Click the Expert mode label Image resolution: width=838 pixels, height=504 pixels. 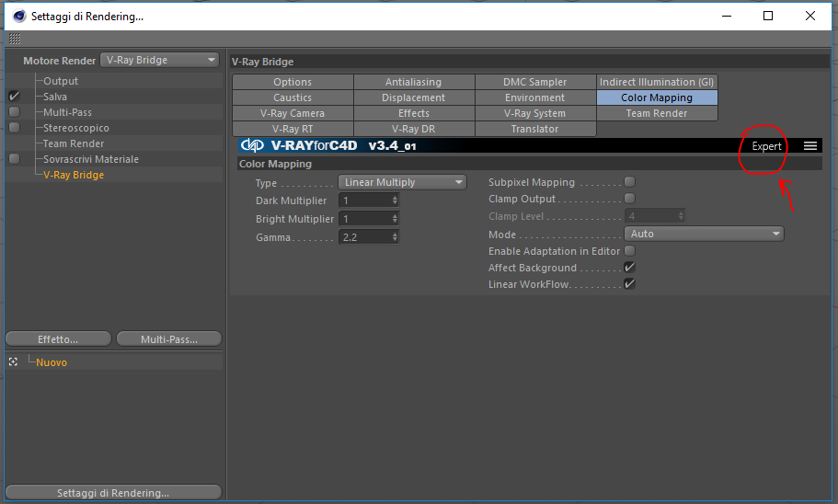tap(766, 146)
